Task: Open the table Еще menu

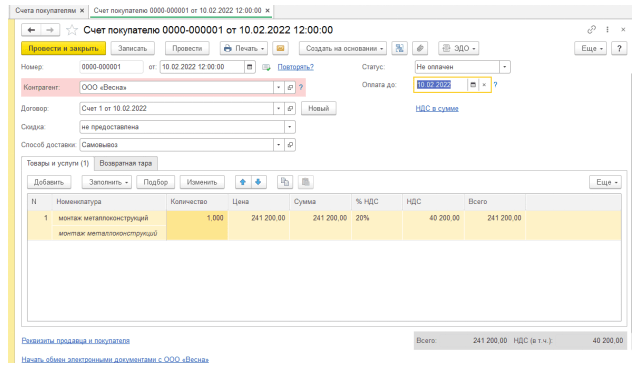Action: pos(605,182)
